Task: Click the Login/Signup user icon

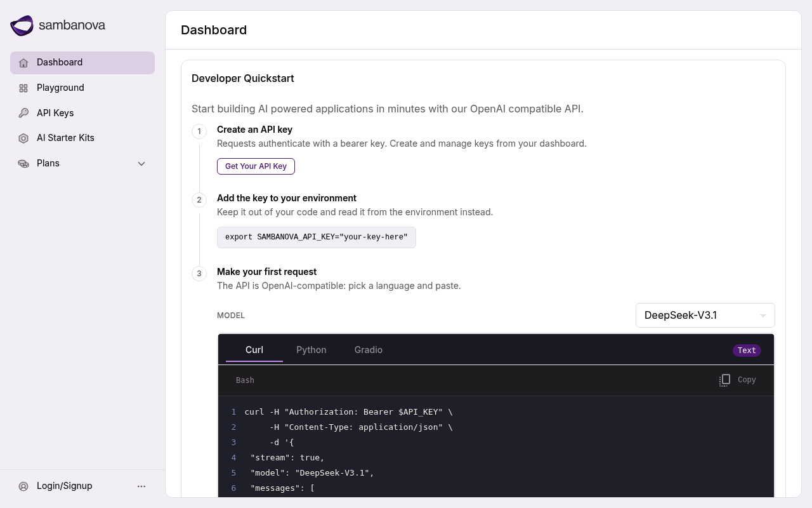Action: pos(23,486)
